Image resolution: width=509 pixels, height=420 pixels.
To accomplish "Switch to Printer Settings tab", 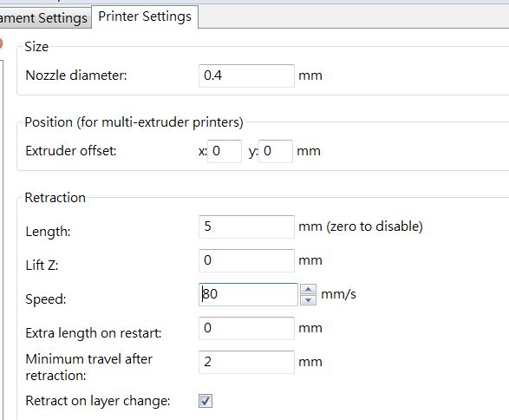I will tap(145, 16).
